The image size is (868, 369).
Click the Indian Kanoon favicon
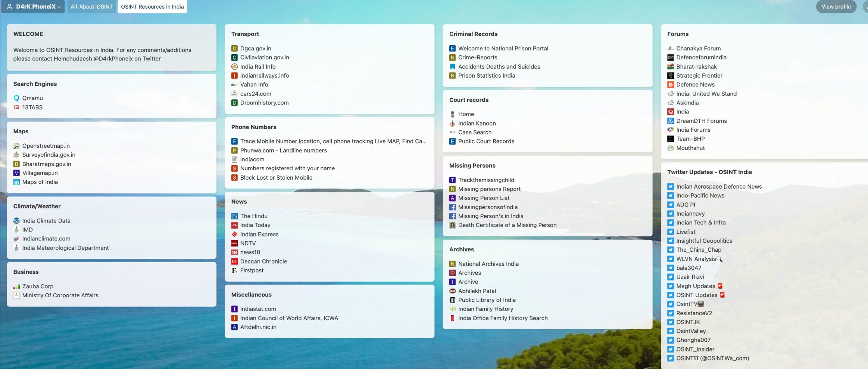click(x=452, y=123)
